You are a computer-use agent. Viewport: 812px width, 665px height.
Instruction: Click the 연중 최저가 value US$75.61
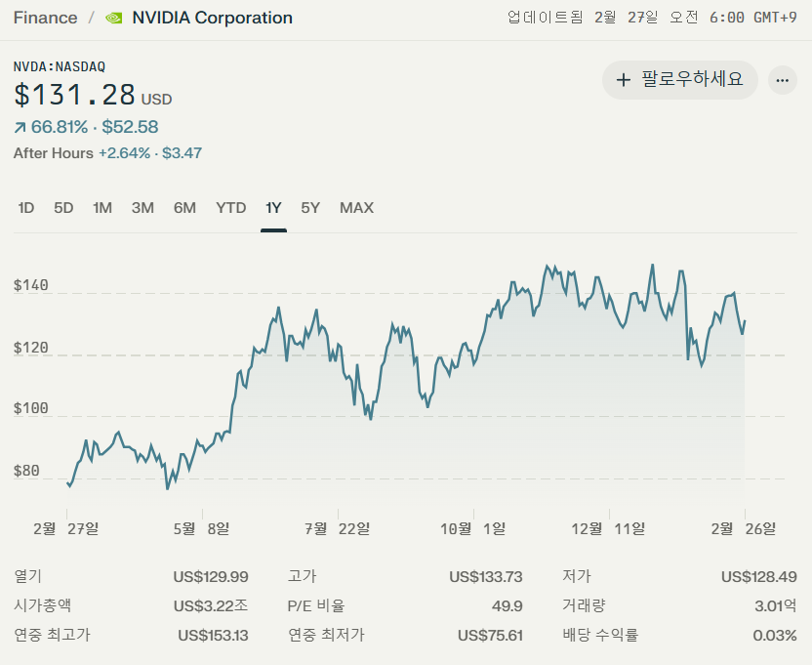click(490, 636)
